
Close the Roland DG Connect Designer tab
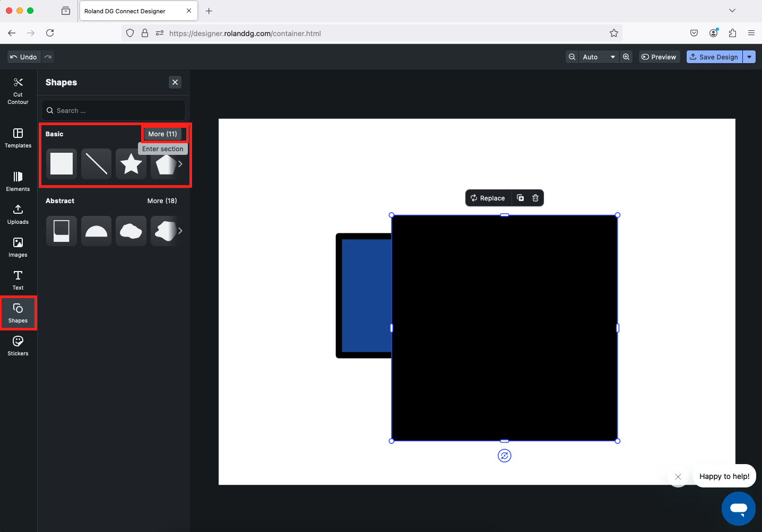point(189,11)
